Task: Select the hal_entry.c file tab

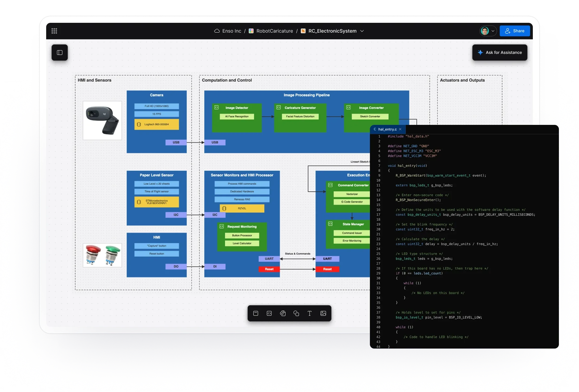Action: point(387,129)
